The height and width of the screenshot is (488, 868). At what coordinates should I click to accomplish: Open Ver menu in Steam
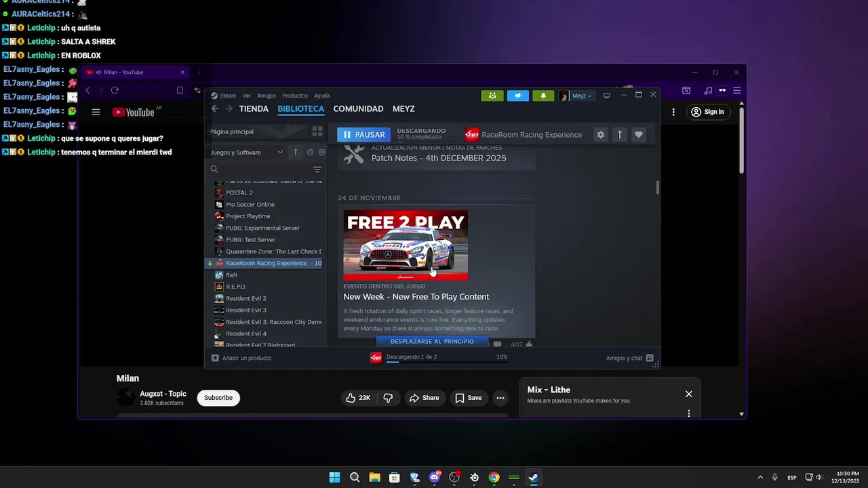click(x=247, y=96)
